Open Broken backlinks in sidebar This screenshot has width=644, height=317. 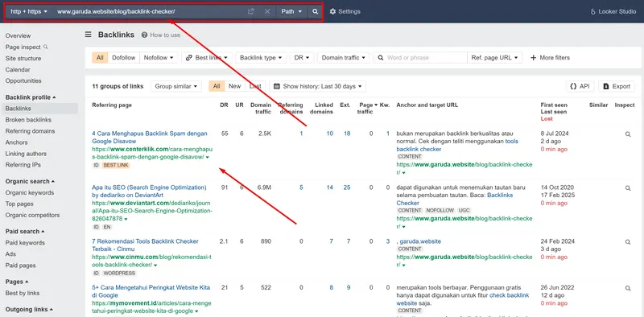pos(28,120)
